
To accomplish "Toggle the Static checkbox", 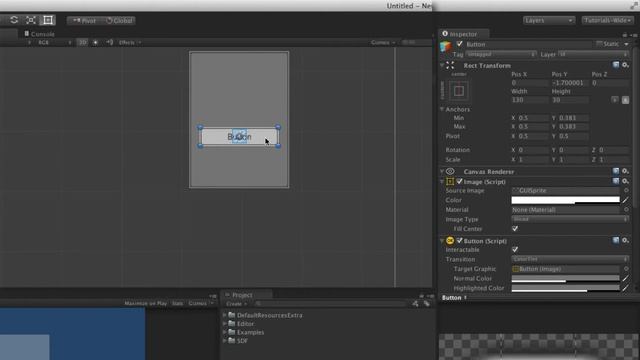I will pos(599,44).
